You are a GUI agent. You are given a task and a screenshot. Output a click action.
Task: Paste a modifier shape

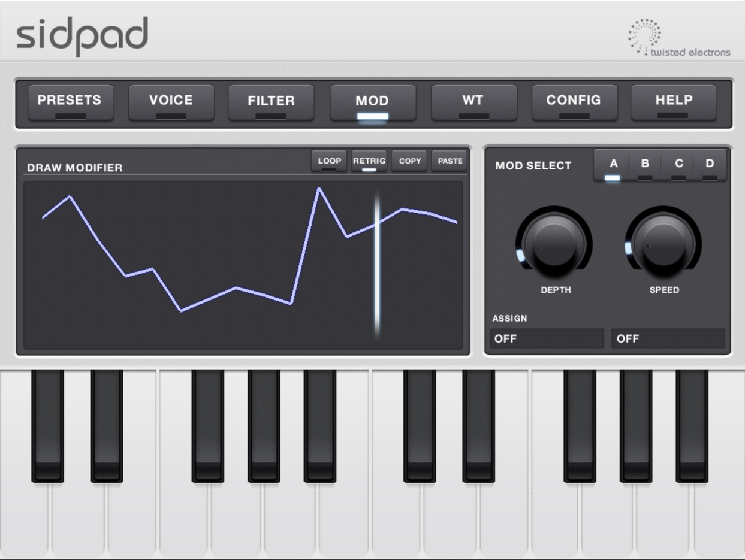[x=449, y=161]
